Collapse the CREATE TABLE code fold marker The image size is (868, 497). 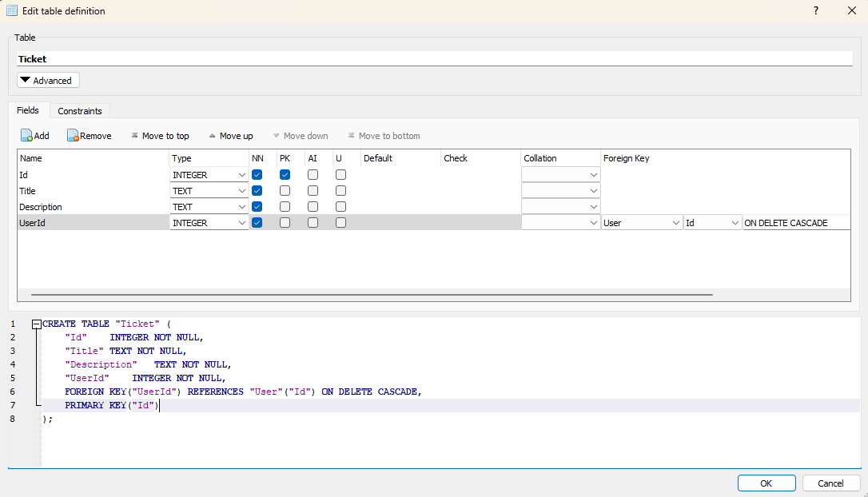pyautogui.click(x=36, y=324)
